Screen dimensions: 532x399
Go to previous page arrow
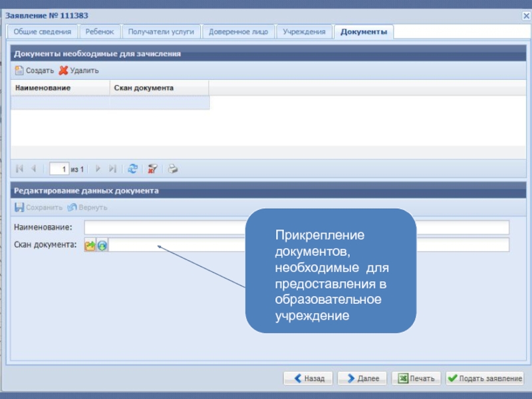[33, 170]
